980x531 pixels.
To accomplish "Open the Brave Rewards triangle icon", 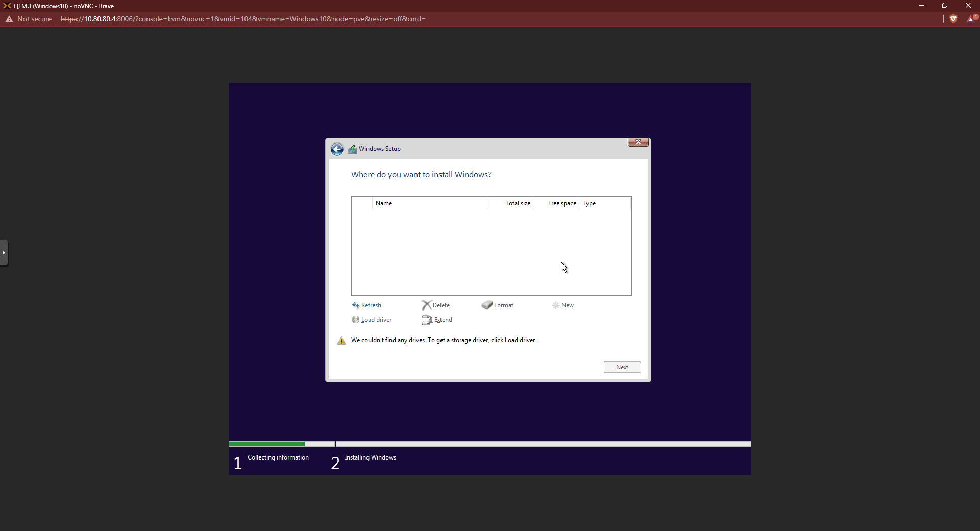I will 971,19.
